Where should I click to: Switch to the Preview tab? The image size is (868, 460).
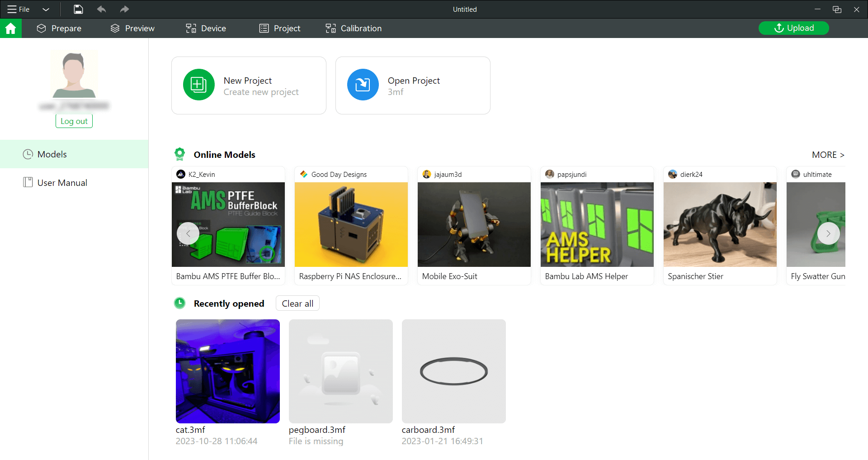[x=132, y=28]
